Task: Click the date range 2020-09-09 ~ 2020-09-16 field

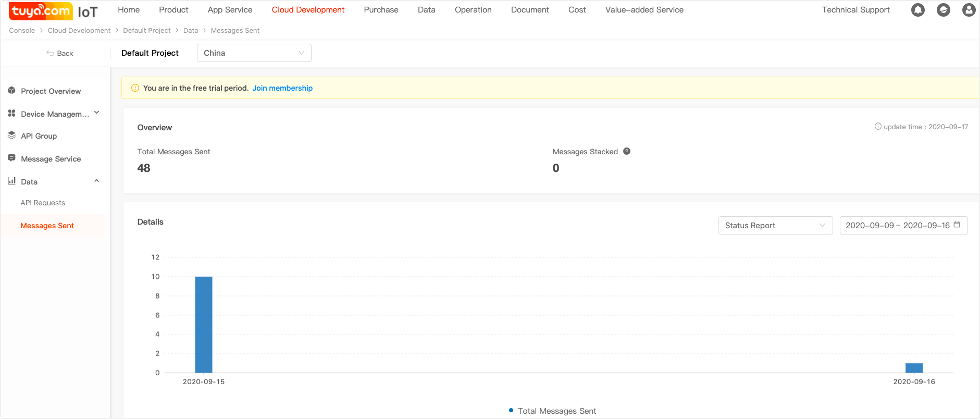Action: (x=903, y=225)
